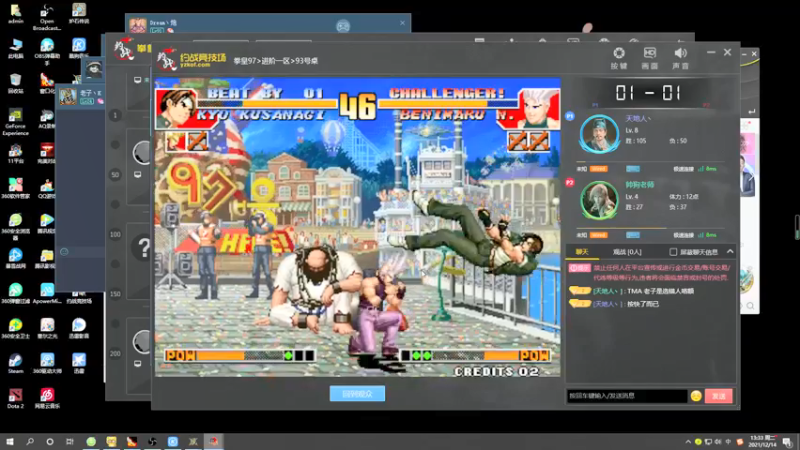Click player 1 avatar 天地人
The image size is (800, 450).
click(x=599, y=134)
